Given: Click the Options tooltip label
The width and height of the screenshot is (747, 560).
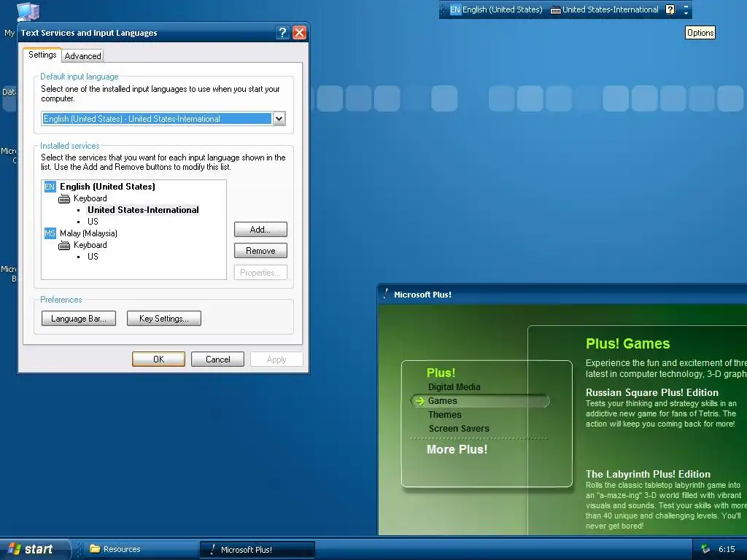Looking at the screenshot, I should [700, 33].
